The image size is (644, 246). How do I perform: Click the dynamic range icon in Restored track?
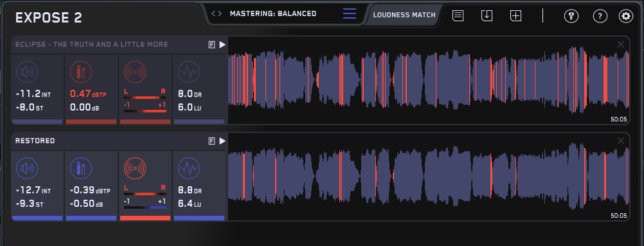point(189,168)
